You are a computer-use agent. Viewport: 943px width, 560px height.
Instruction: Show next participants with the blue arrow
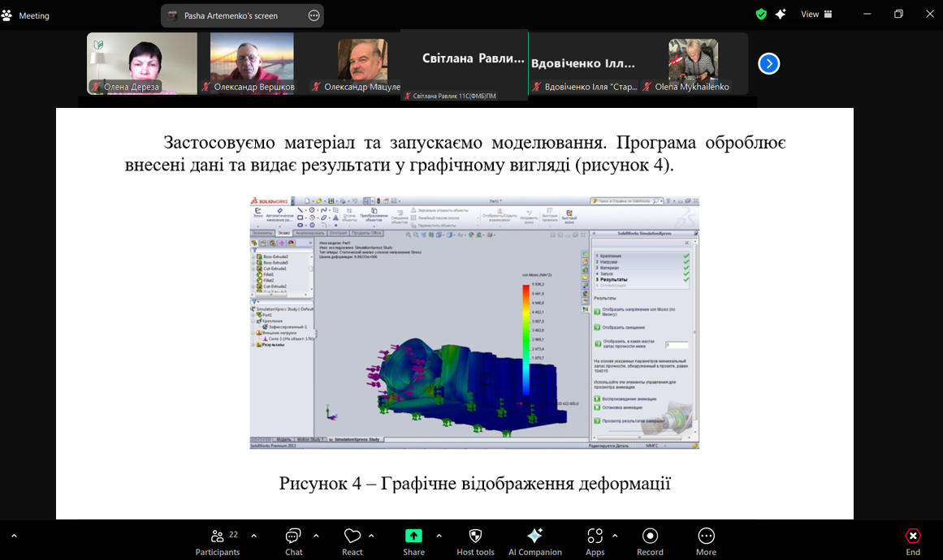pos(768,63)
